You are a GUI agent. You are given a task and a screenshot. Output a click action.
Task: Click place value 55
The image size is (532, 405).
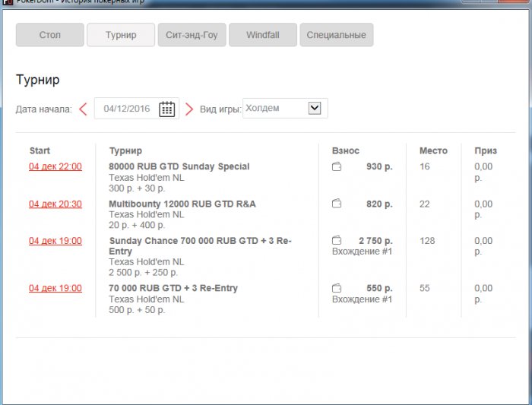[x=424, y=288]
